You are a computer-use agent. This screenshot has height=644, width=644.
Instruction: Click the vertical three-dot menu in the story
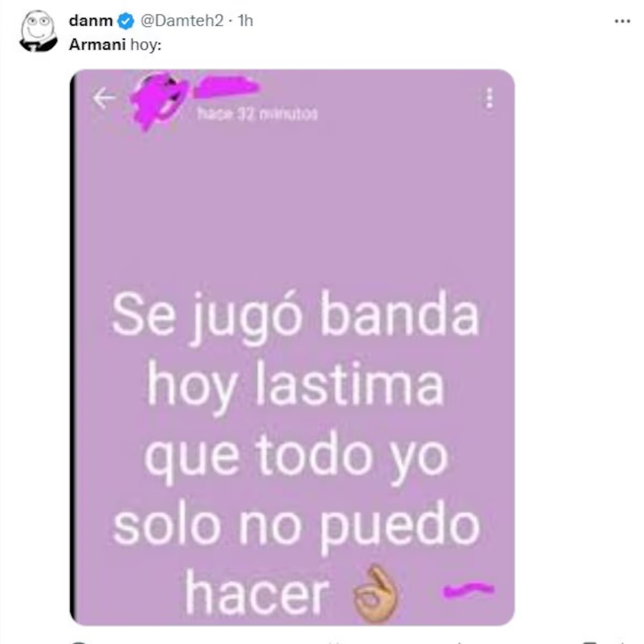point(489,99)
